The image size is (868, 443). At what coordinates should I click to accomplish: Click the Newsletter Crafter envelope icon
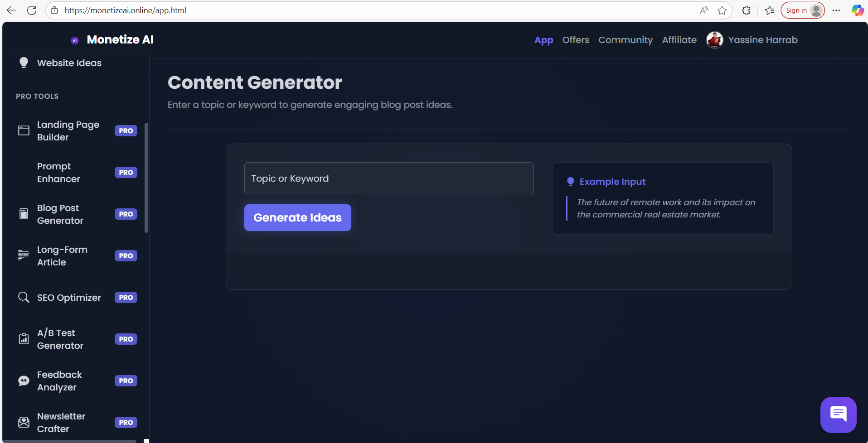pyautogui.click(x=24, y=422)
